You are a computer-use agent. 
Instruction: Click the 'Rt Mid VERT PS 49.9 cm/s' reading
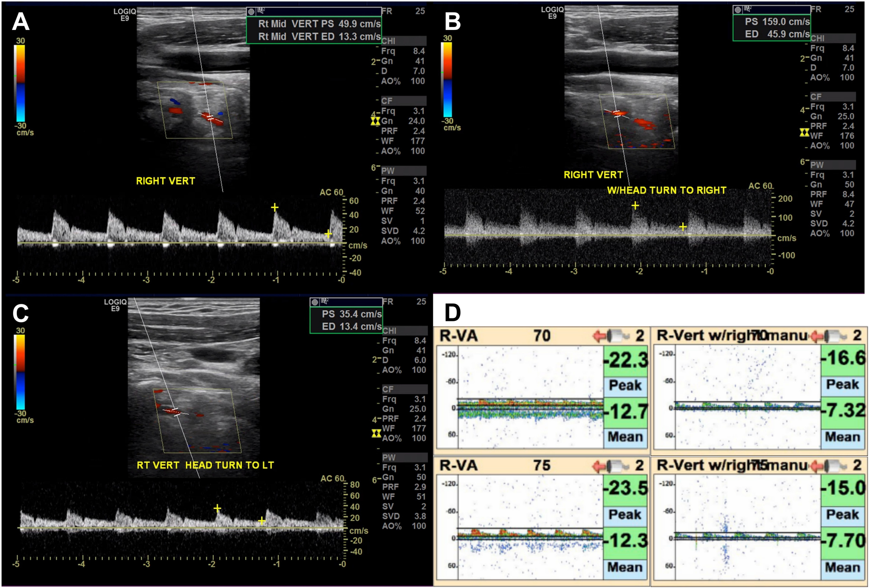pos(319,24)
